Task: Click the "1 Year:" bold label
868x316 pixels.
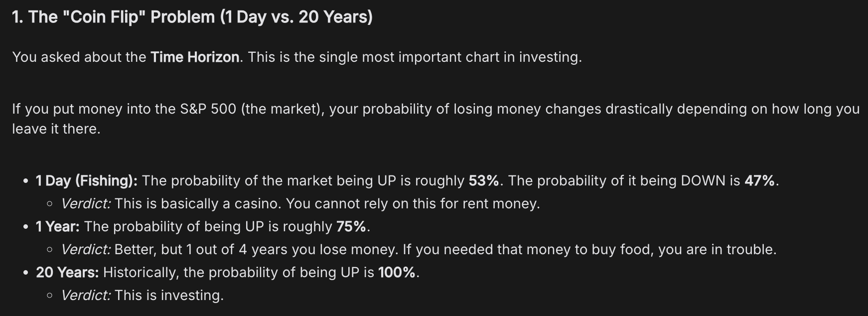Action: (x=58, y=226)
